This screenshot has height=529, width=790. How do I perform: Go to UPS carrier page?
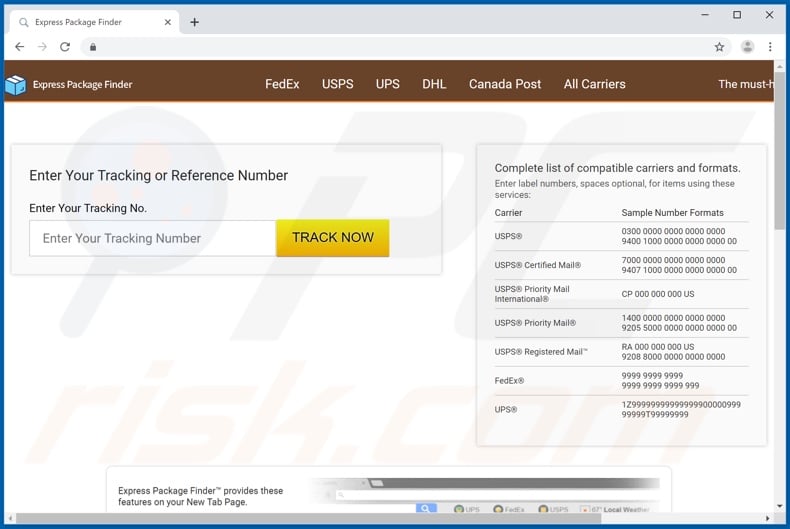(387, 84)
